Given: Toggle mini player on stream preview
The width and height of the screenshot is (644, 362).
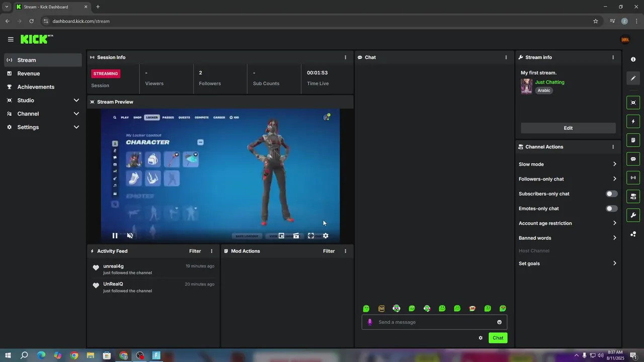Looking at the screenshot, I should tap(281, 235).
